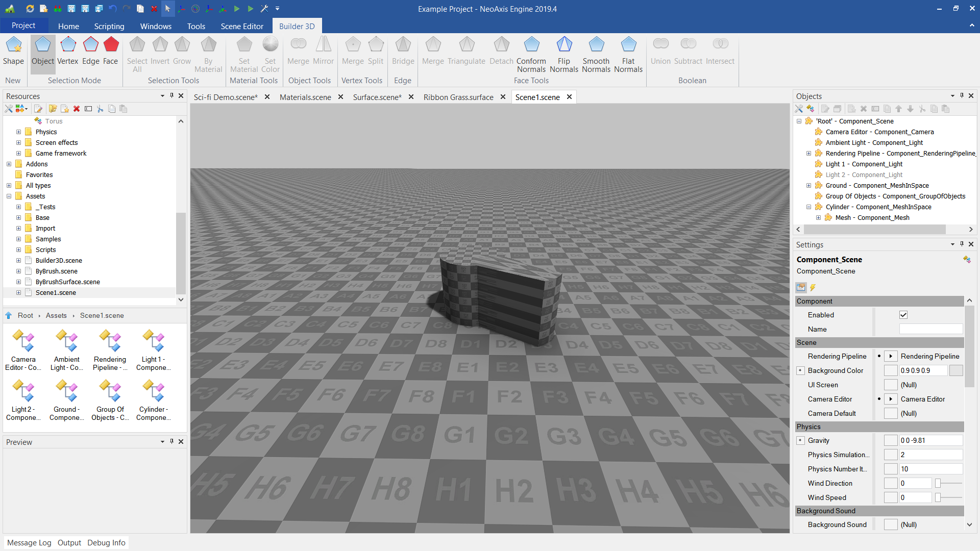Collapse the Assets folder in Resources
980x551 pixels.
[9, 196]
